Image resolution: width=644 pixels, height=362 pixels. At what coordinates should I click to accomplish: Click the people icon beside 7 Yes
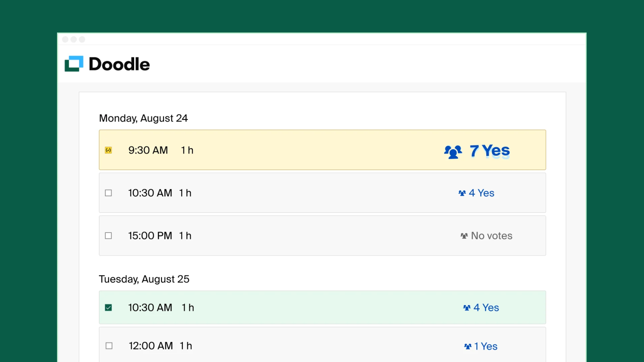pos(452,151)
